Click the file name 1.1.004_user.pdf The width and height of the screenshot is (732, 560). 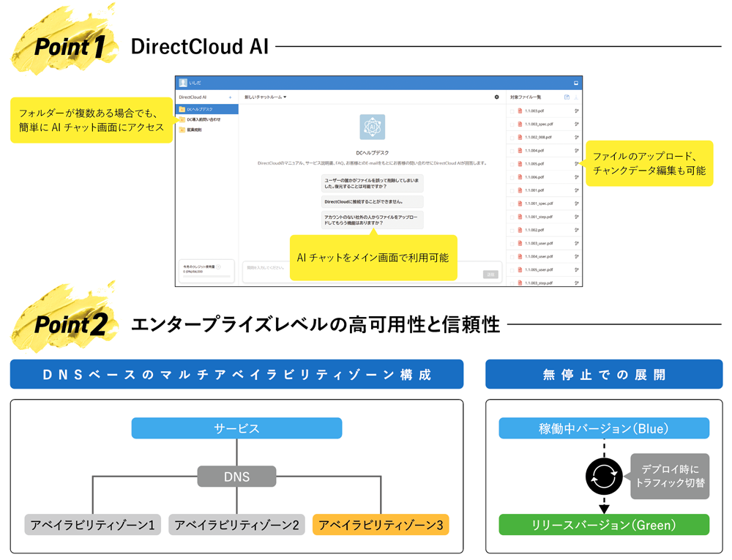coord(539,257)
